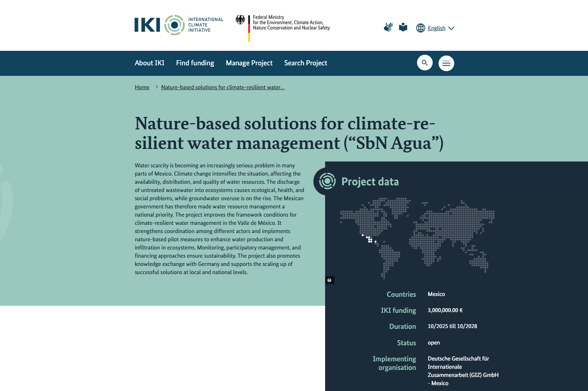Image resolution: width=588 pixels, height=391 pixels.
Task: Click the Federal Ministry eagle logo
Action: pyautogui.click(x=240, y=20)
